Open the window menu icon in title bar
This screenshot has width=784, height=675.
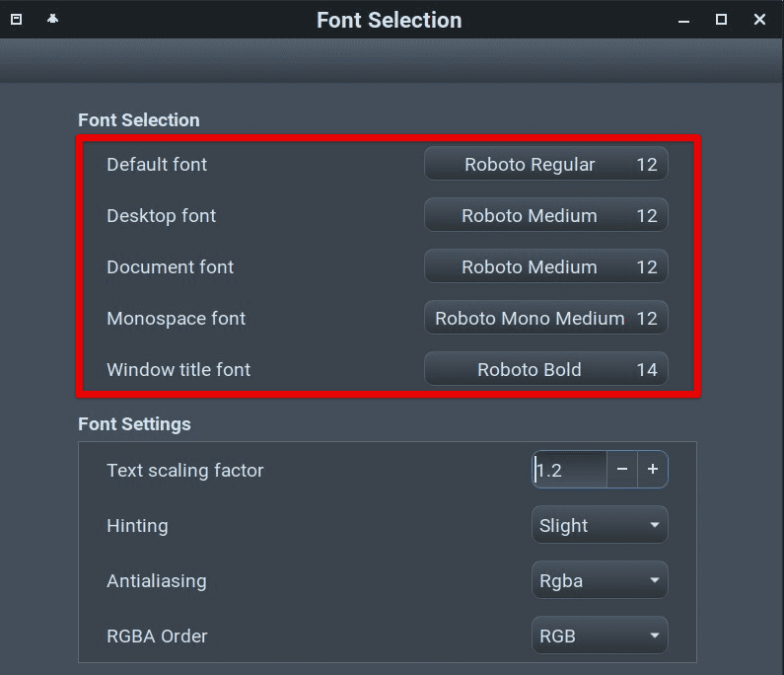pyautogui.click(x=17, y=20)
